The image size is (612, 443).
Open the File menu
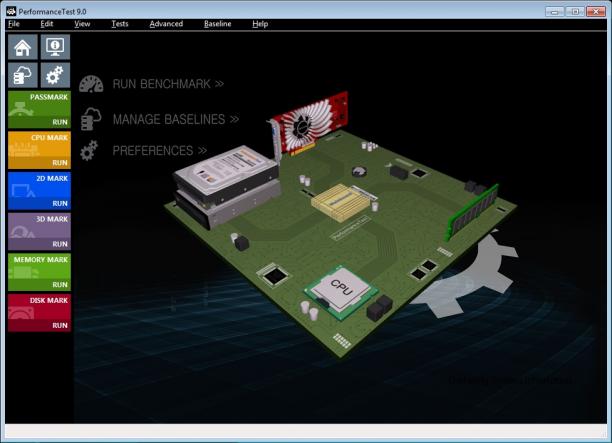(x=14, y=24)
